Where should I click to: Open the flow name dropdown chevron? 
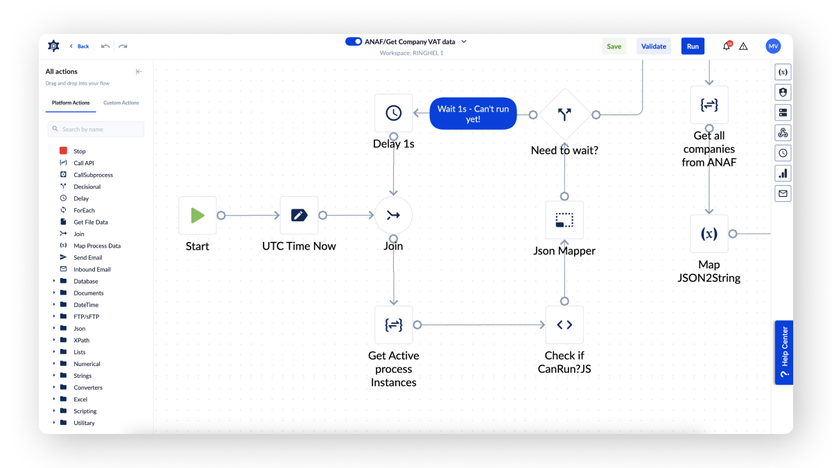click(464, 42)
